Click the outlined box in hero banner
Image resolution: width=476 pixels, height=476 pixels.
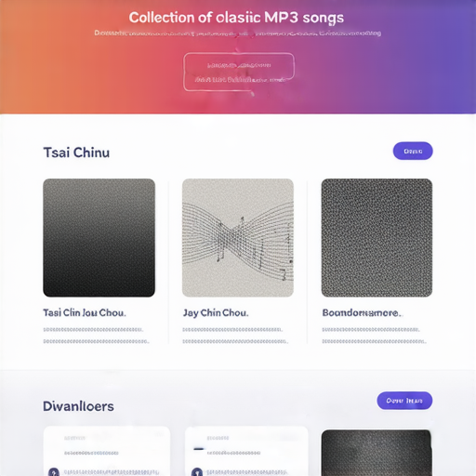[x=239, y=72]
